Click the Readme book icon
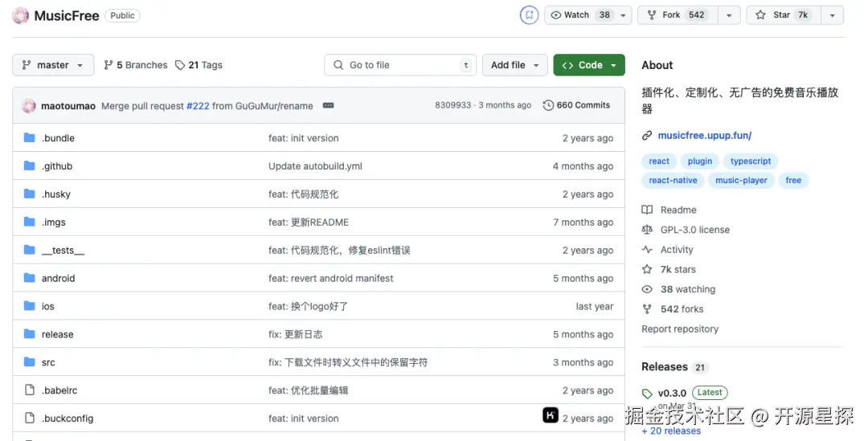This screenshot has height=441, width=868. [x=646, y=210]
